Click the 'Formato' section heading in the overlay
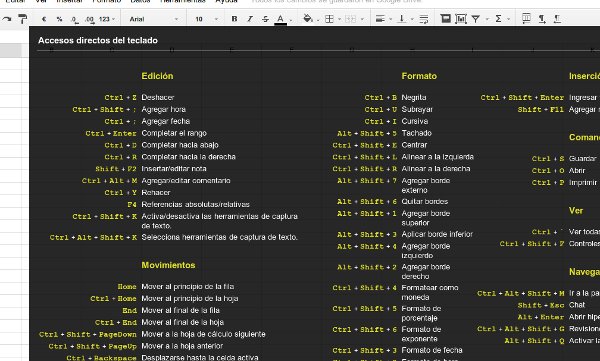Screen dimensions: 600x361 (x=419, y=76)
